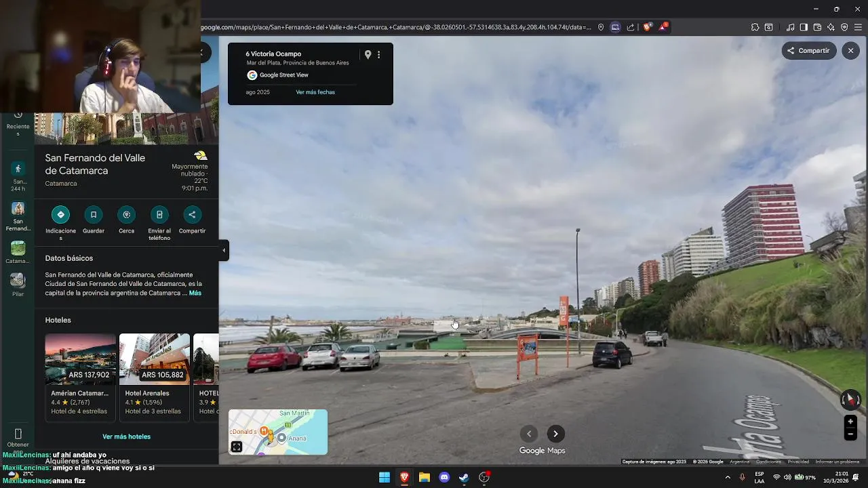Open Discord from the Windows taskbar

[x=444, y=477]
